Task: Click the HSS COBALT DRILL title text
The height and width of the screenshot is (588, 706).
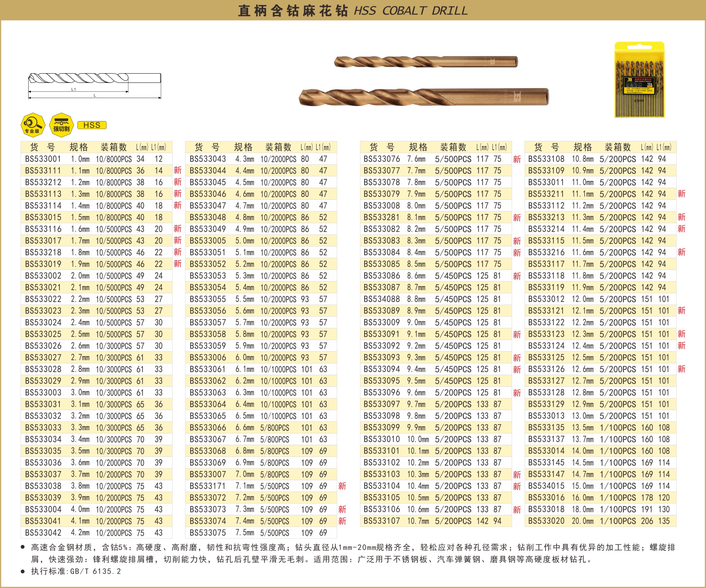Action: point(411,11)
